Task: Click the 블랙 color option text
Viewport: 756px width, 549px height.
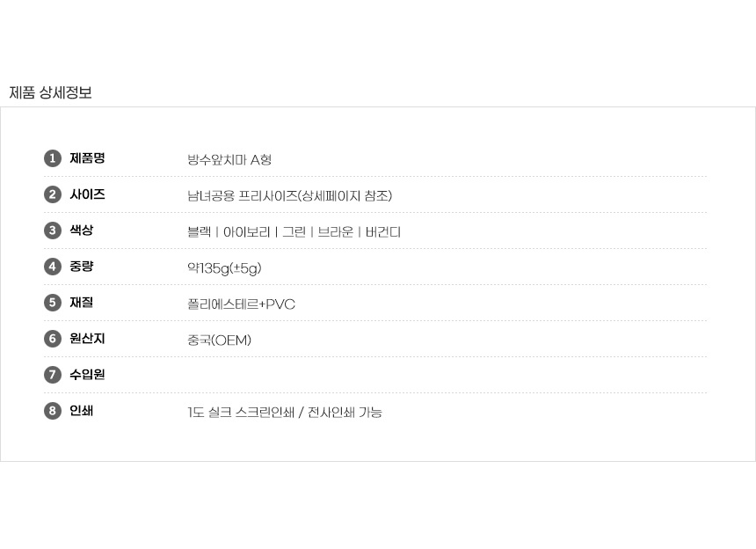Action: click(x=199, y=232)
